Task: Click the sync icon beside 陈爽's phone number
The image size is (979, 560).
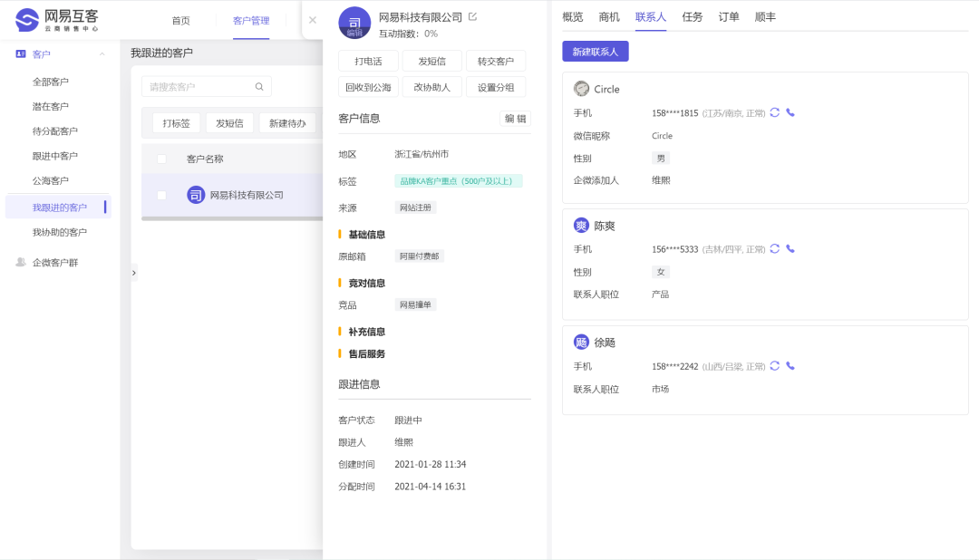Action: [x=774, y=248]
